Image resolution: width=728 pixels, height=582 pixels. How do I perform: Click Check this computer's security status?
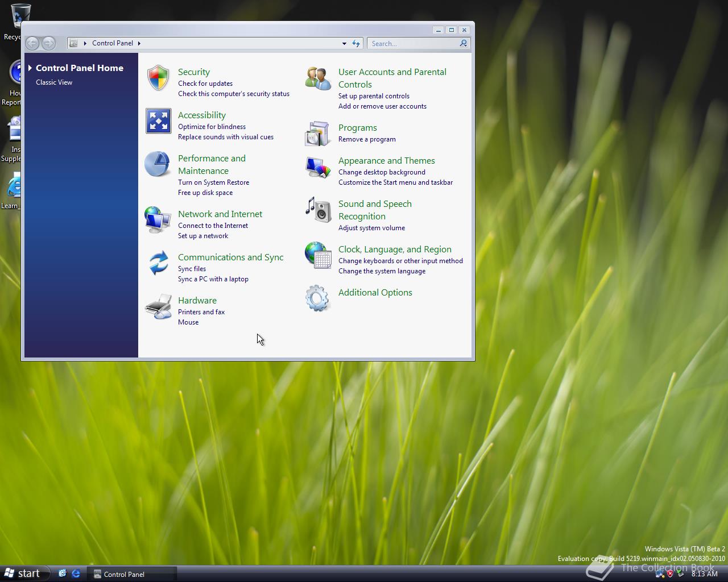pyautogui.click(x=234, y=94)
